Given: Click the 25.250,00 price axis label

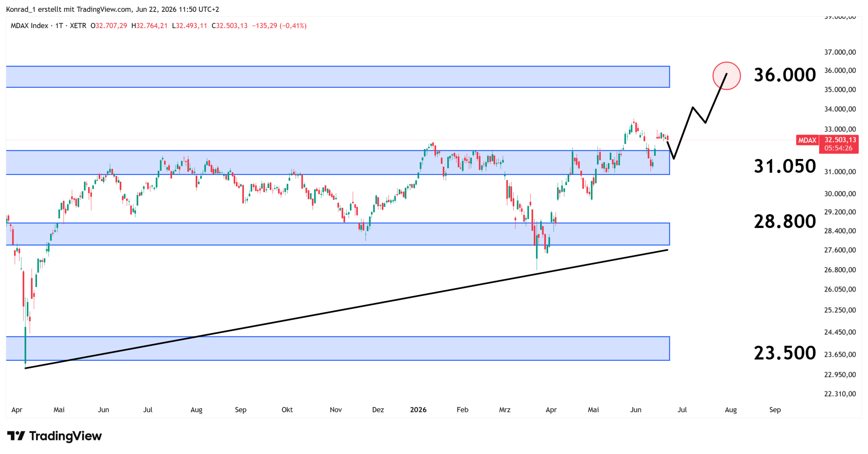Looking at the screenshot, I should pos(840,310).
